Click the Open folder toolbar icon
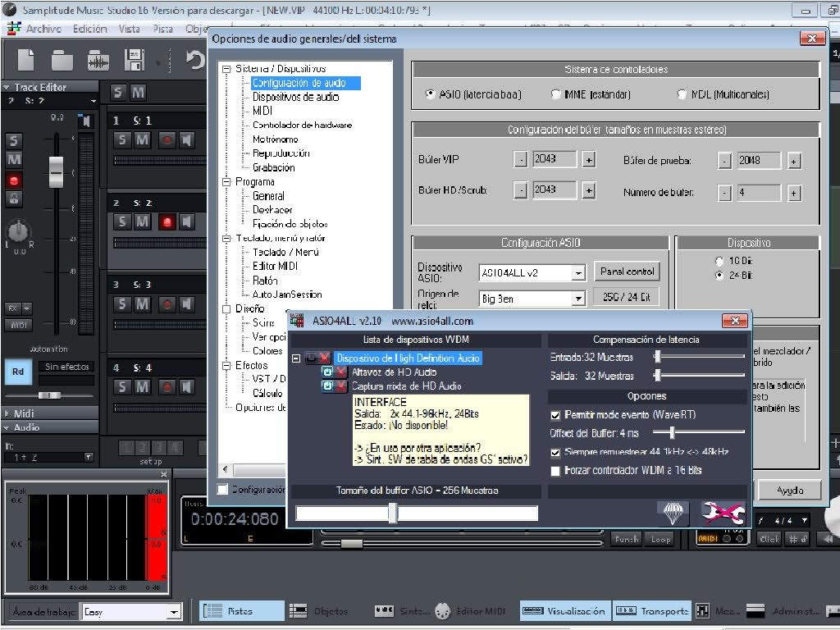Image resolution: width=840 pixels, height=630 pixels. click(x=62, y=60)
